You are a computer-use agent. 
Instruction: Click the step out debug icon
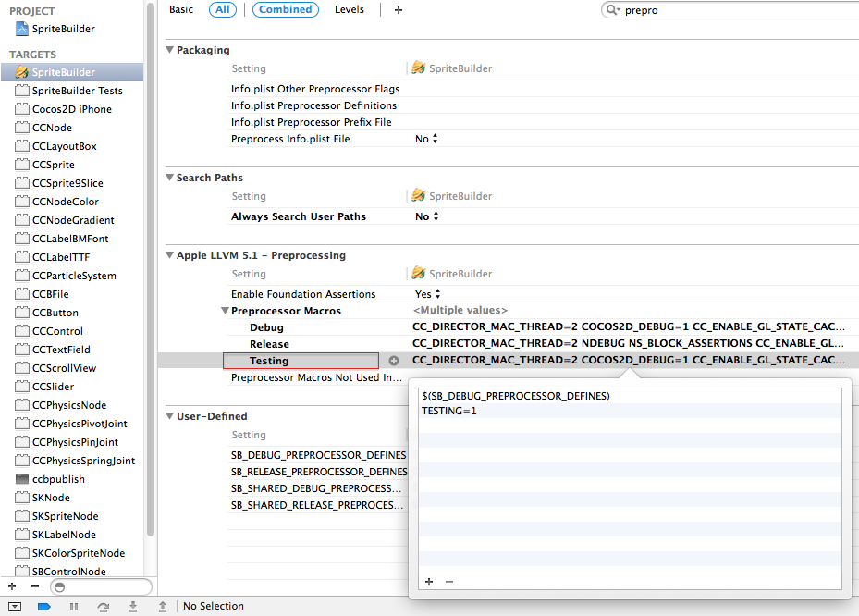click(163, 606)
